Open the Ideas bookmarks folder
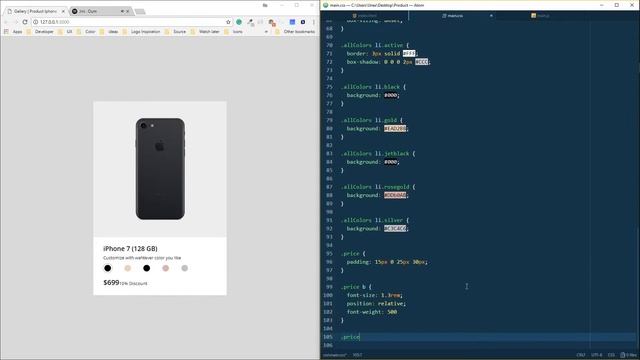The height and width of the screenshot is (360, 640). pyautogui.click(x=109, y=31)
